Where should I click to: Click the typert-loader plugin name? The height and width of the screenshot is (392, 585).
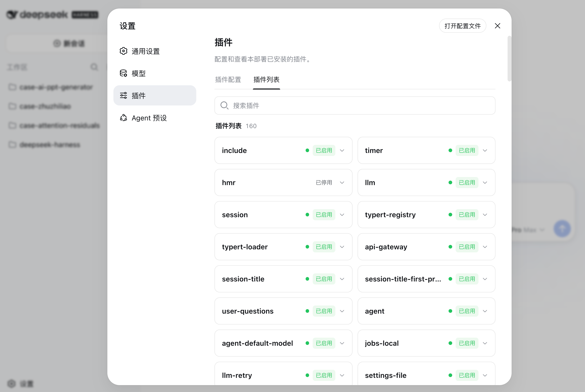click(x=245, y=247)
